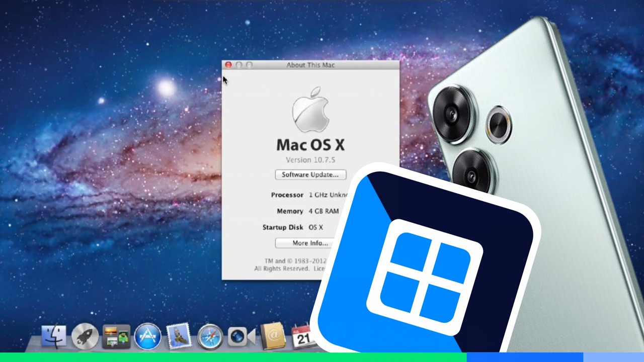Image resolution: width=644 pixels, height=362 pixels.
Task: Click the About This Mac title bar
Action: [310, 65]
